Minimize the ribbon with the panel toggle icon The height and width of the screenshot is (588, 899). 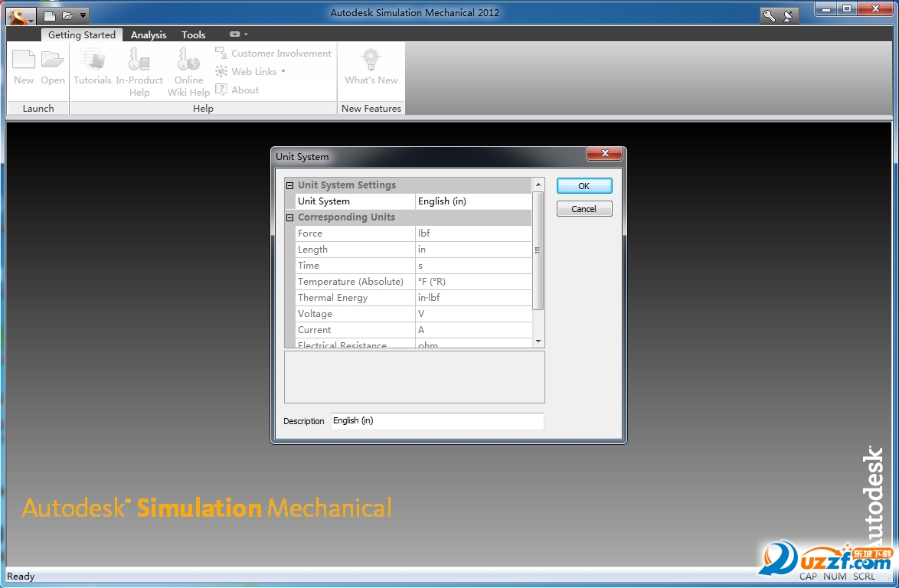pyautogui.click(x=234, y=34)
